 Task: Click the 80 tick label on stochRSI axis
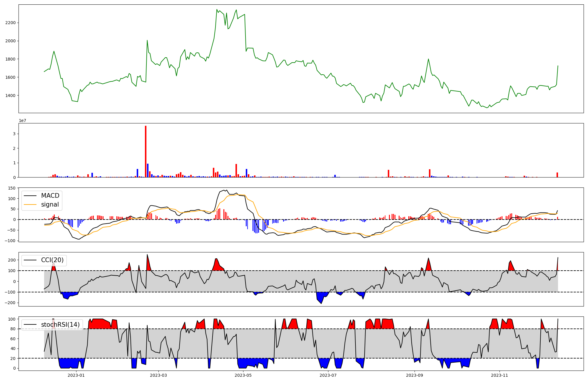(13, 329)
